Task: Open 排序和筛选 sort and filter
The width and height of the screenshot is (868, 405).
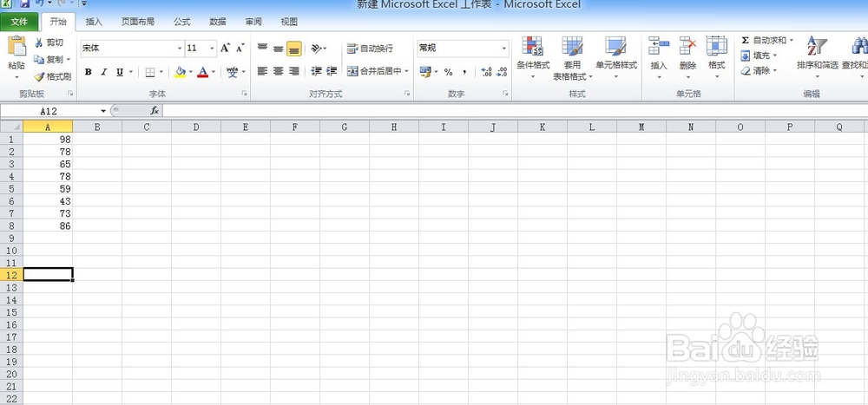Action: [x=817, y=57]
